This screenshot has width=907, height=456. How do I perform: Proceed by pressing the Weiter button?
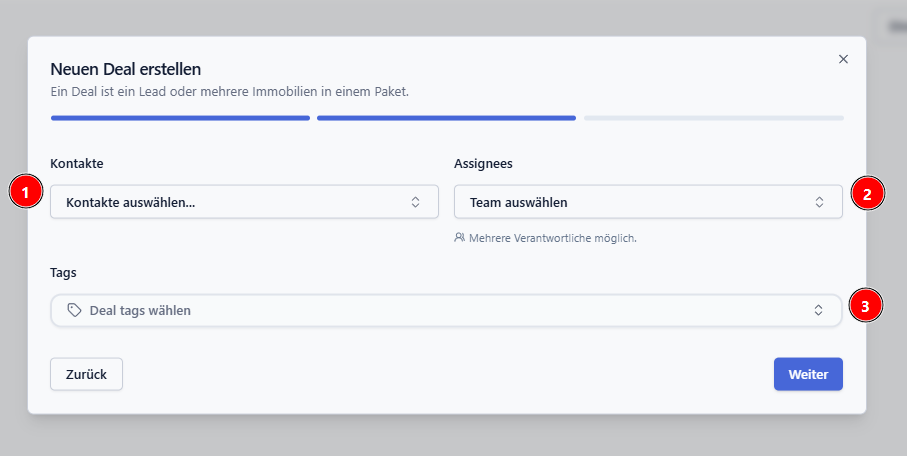[x=808, y=374]
